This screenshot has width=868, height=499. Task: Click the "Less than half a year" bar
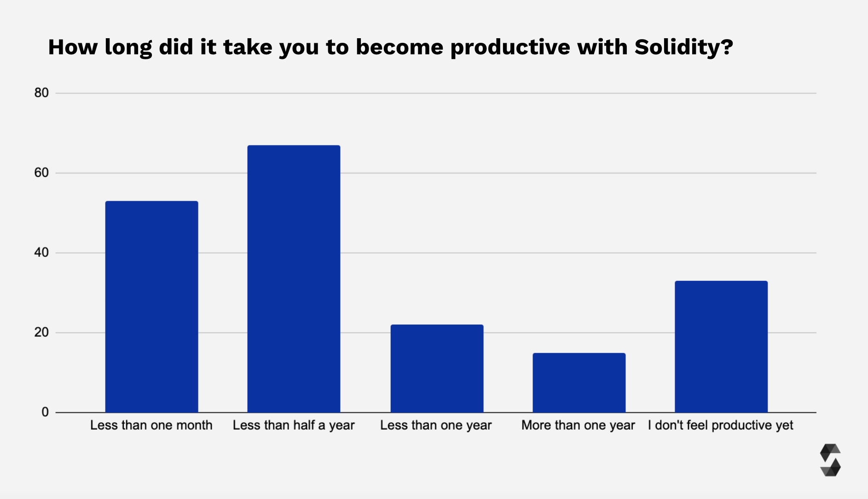point(294,279)
